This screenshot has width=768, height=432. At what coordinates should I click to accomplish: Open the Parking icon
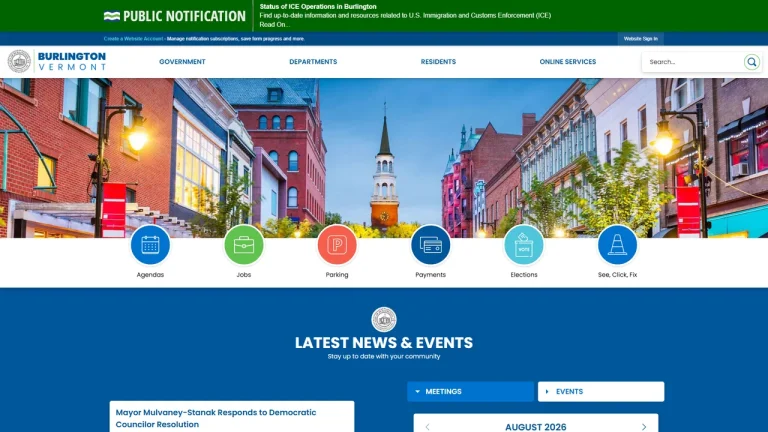pyautogui.click(x=337, y=244)
